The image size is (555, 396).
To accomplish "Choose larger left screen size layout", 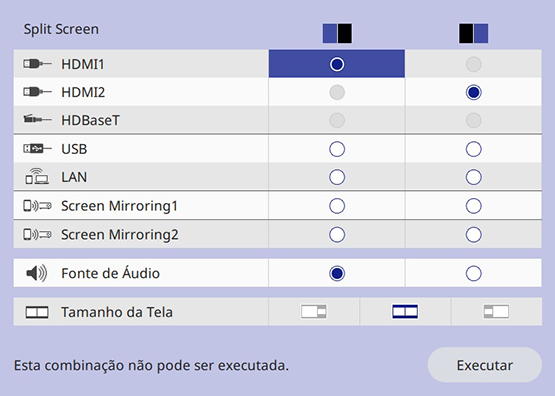I will tap(314, 312).
